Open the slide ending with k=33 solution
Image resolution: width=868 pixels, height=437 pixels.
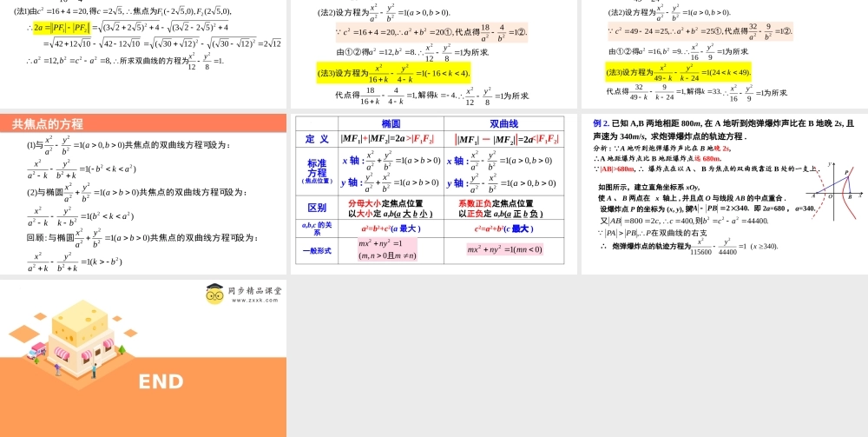click(x=725, y=54)
